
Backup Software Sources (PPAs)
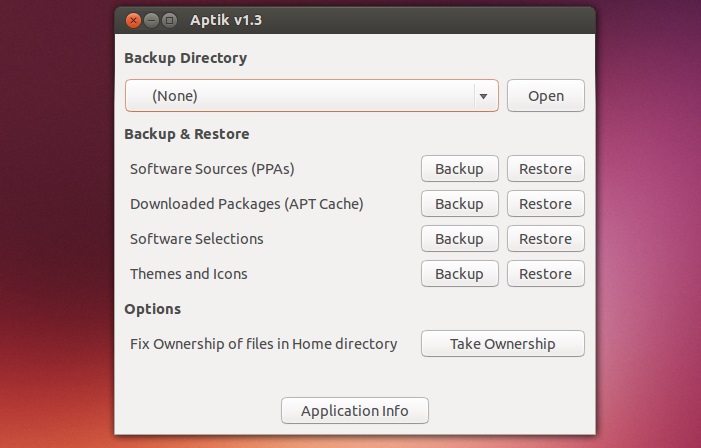pyautogui.click(x=460, y=169)
